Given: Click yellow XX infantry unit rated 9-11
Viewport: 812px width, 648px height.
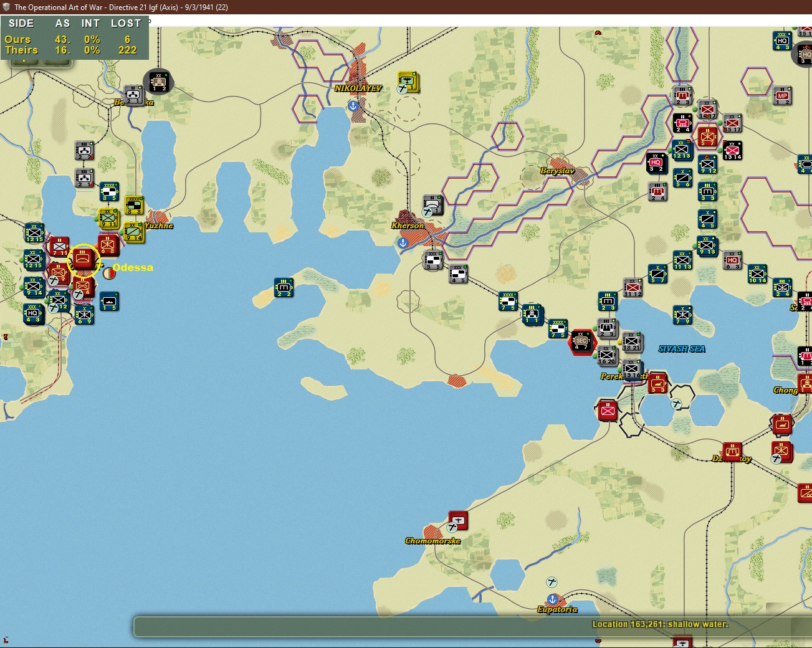Looking at the screenshot, I should click(x=108, y=218).
